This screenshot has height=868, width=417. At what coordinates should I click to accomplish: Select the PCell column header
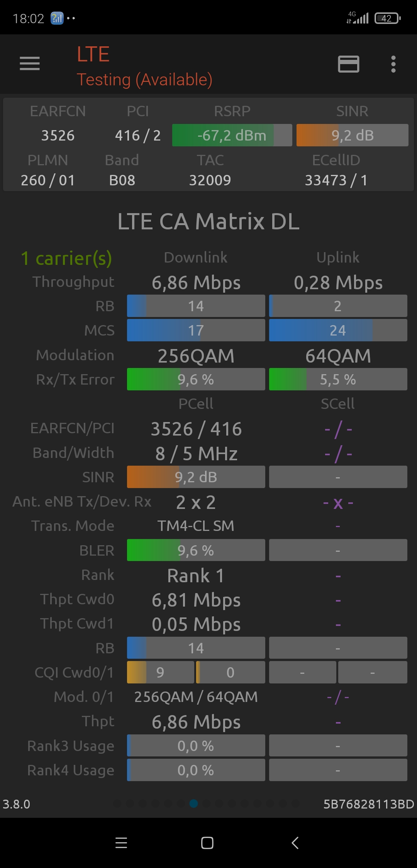tap(196, 403)
